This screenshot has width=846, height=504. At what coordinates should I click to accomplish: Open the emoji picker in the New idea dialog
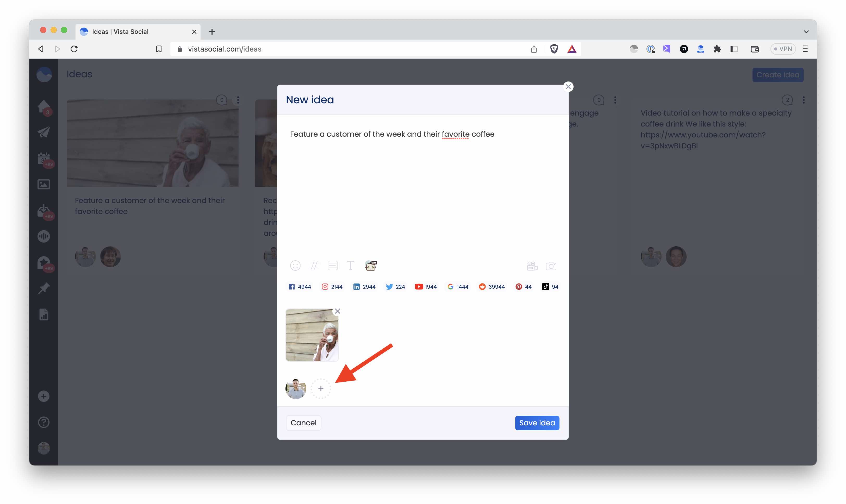point(295,266)
